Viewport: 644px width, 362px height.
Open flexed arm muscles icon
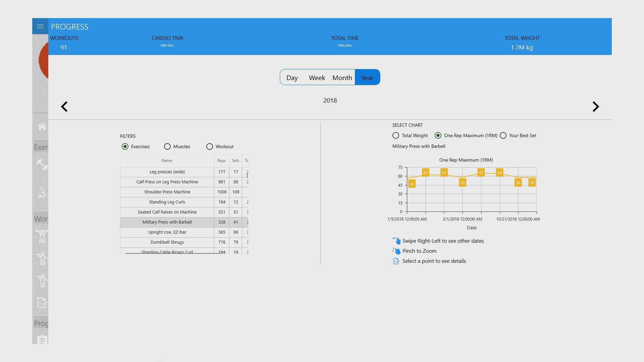click(x=42, y=192)
